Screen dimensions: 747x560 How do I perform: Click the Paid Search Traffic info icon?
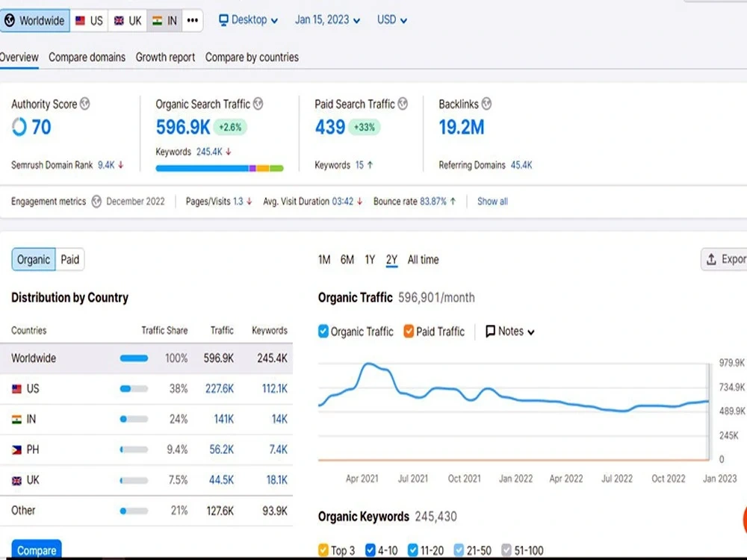[x=403, y=104]
